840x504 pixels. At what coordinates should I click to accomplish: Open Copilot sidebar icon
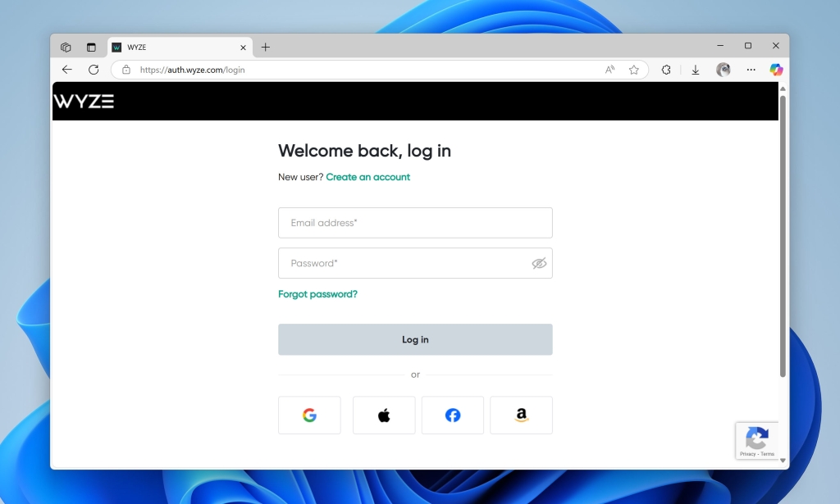(x=776, y=70)
